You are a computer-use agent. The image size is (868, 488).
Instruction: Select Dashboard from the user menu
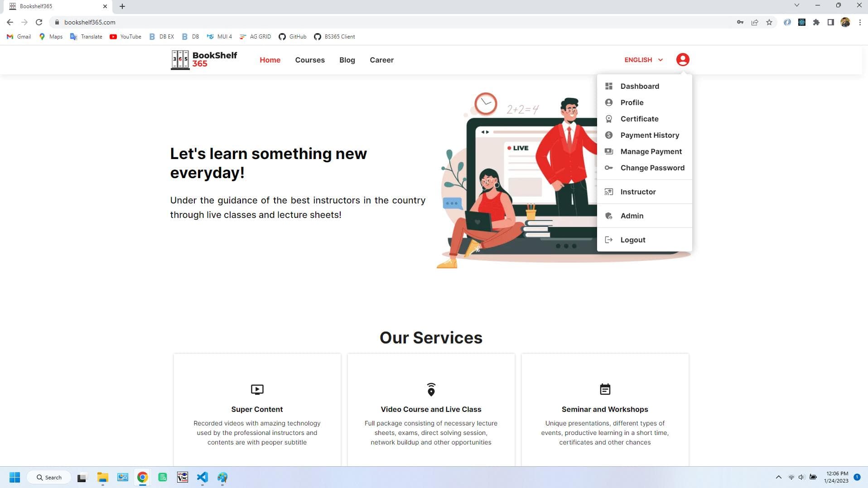[644, 86]
